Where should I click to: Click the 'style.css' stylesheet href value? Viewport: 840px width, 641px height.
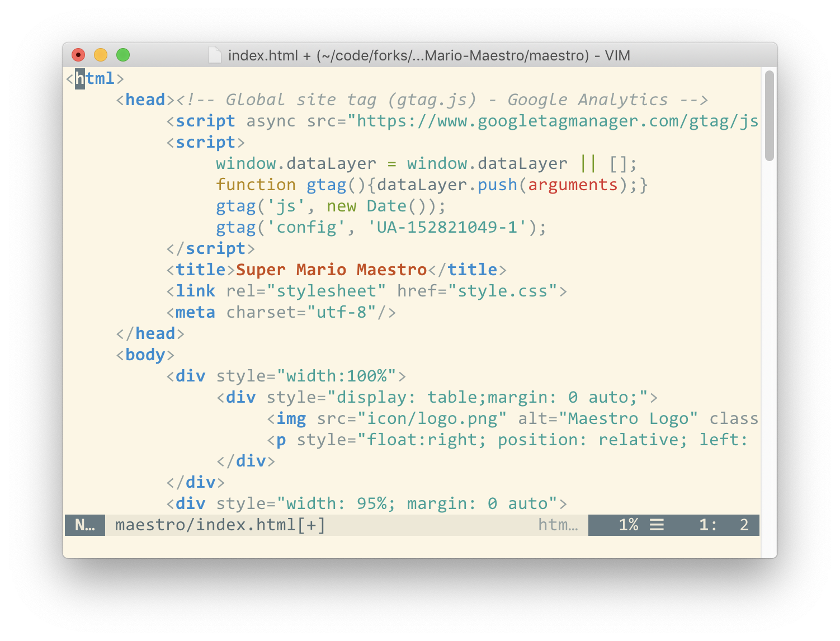[x=502, y=290]
